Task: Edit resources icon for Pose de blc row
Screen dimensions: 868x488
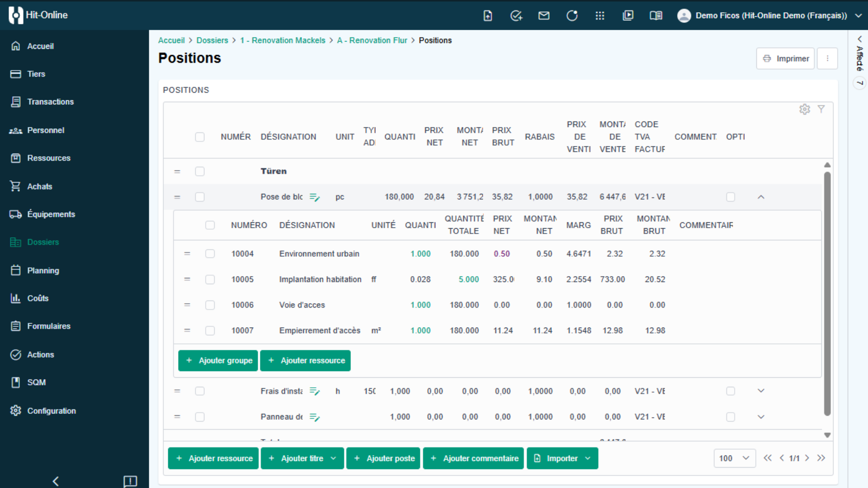Action: click(315, 197)
